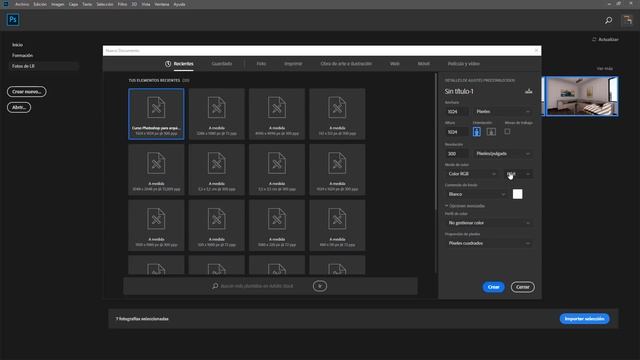The height and width of the screenshot is (360, 640).
Task: Open the Blanco background contents dropdown
Action: (x=476, y=194)
